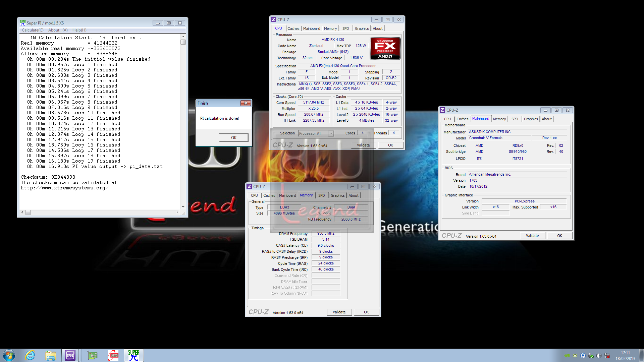Click the DRAM Frequency value 936.5 MHz
This screenshot has width=644, height=362.
tap(326, 233)
